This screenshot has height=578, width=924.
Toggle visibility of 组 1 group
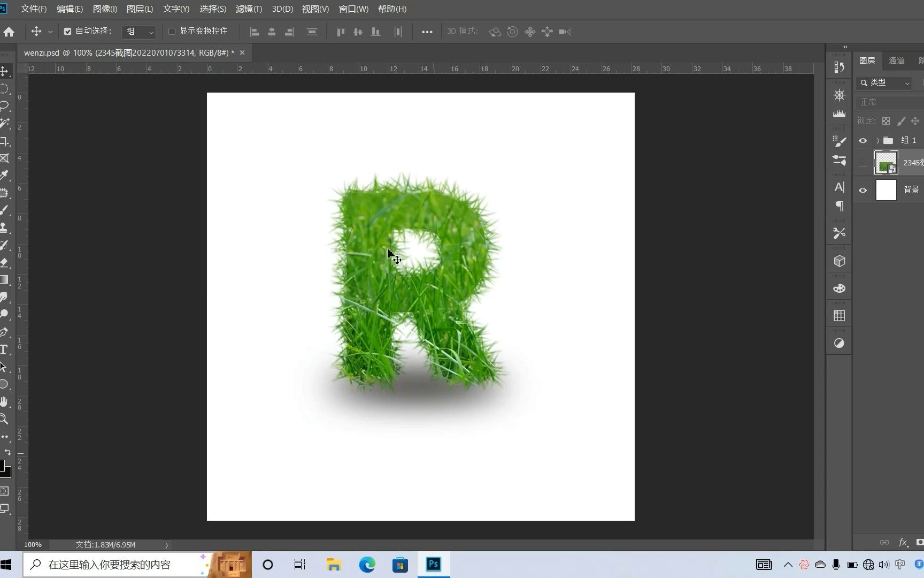tap(863, 140)
